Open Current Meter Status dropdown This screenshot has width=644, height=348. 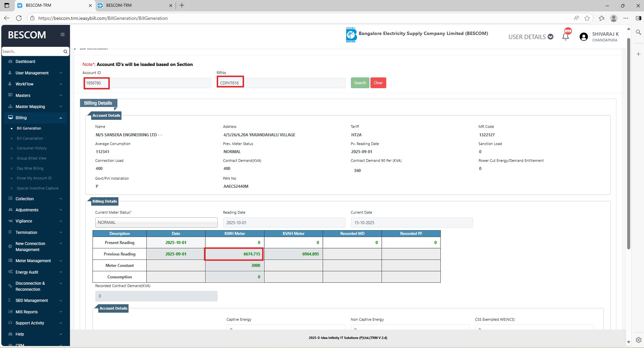pos(156,222)
